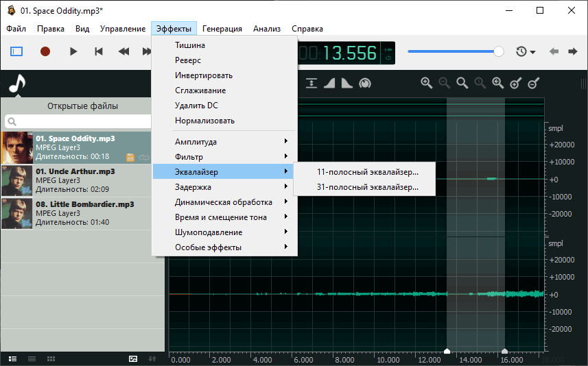The image size is (588, 366).
Task: Click the selection start marker on timeline
Action: coord(447,351)
